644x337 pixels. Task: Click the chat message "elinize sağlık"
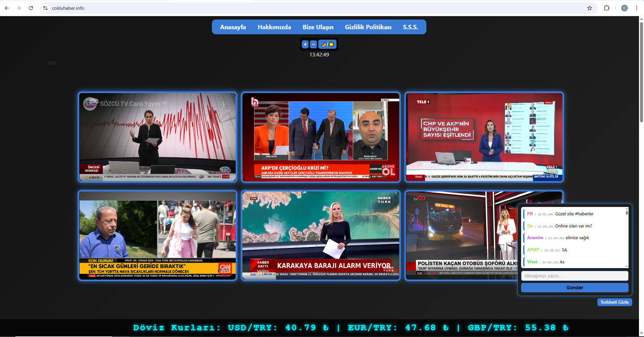click(x=577, y=238)
